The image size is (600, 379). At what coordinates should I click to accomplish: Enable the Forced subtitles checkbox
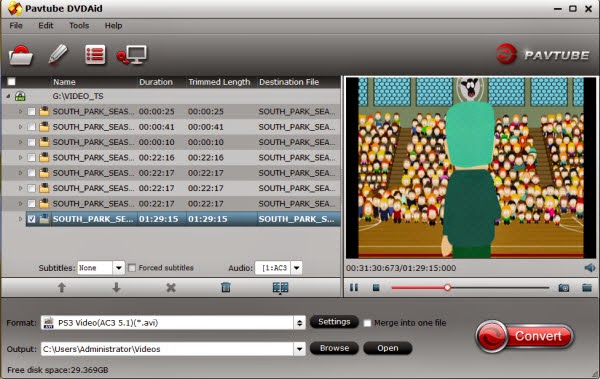tap(132, 268)
